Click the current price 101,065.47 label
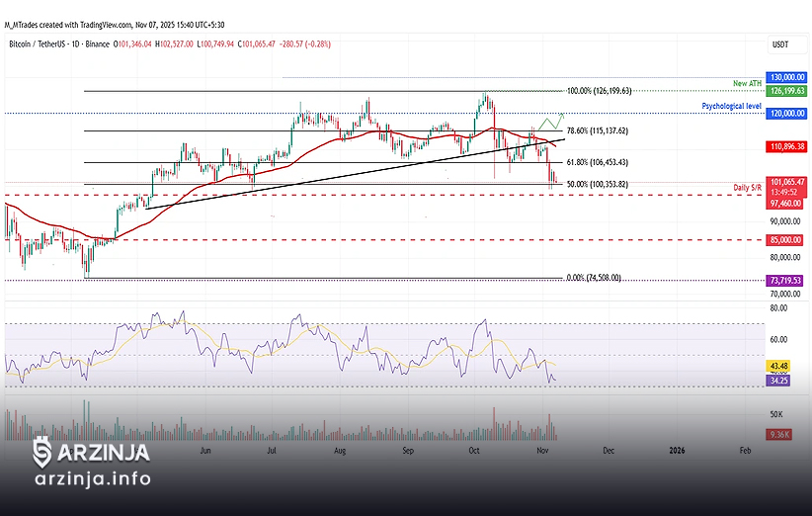 787,183
